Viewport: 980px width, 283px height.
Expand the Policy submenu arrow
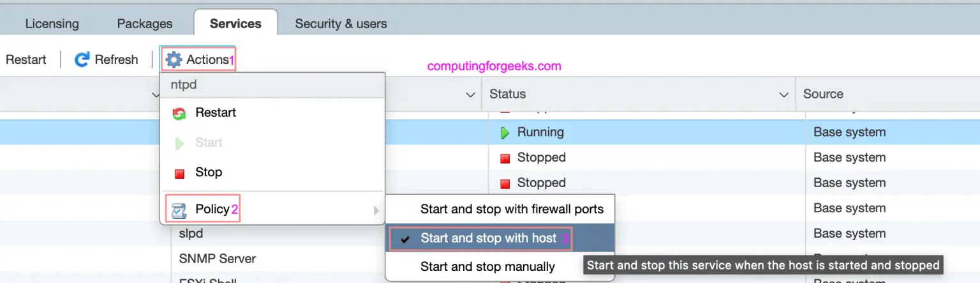[376, 210]
